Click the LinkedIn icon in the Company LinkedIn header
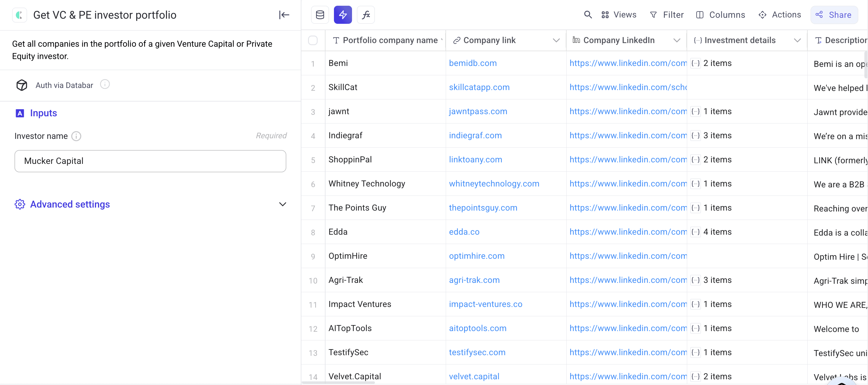The height and width of the screenshot is (385, 868). 576,40
